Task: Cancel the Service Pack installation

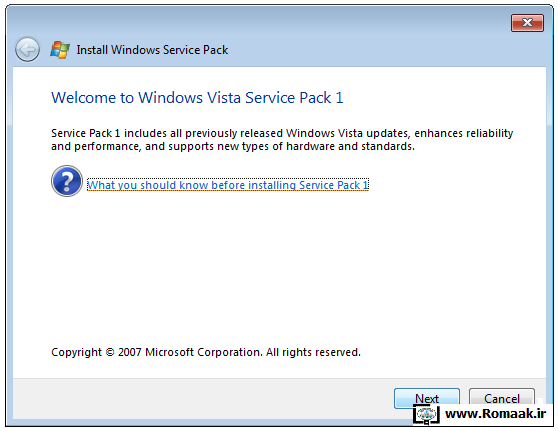Action: pos(502,398)
